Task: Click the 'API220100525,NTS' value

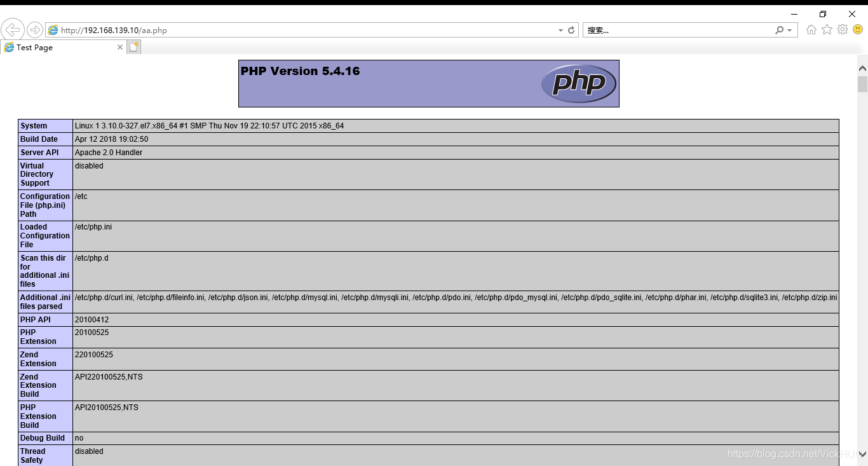Action: (109, 377)
